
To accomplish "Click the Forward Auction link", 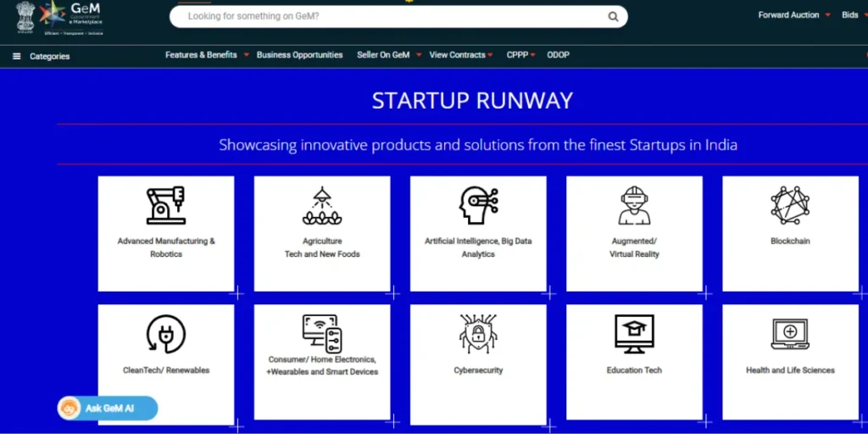I will 789,15.
